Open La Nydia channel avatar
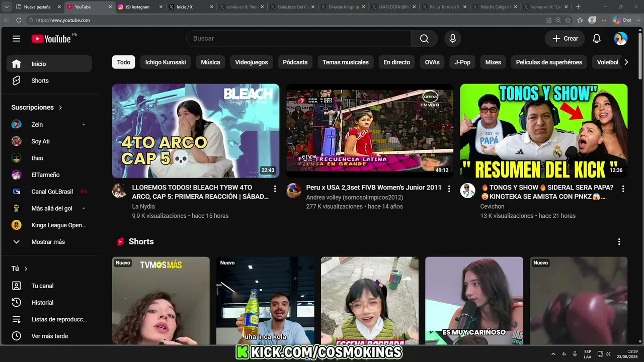This screenshot has width=644, height=362. [x=119, y=191]
